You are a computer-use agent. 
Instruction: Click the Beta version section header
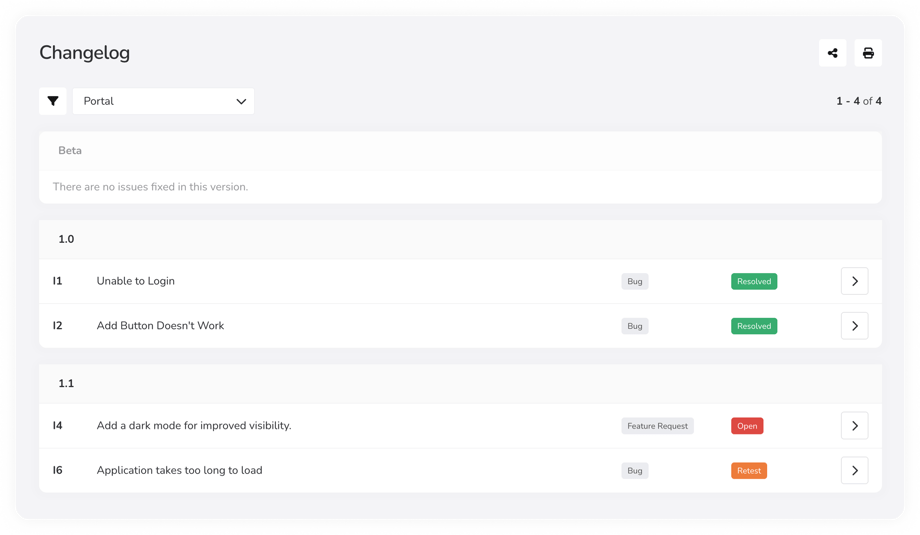point(70,151)
